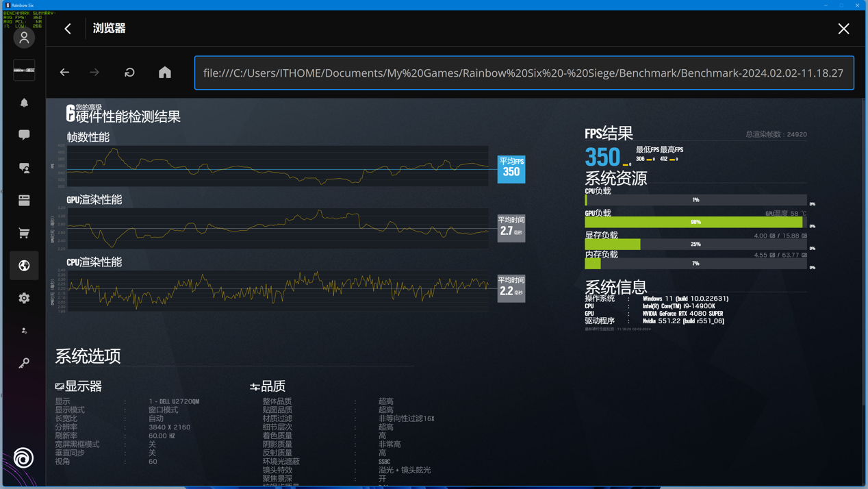Select the Rainbow Six Siege game tile
The height and width of the screenshot is (489, 868).
(x=24, y=70)
